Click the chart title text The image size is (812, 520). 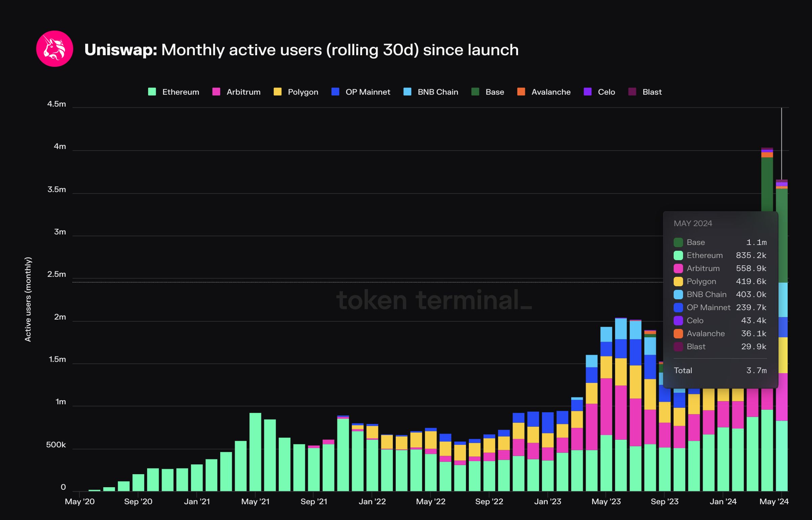coord(301,50)
